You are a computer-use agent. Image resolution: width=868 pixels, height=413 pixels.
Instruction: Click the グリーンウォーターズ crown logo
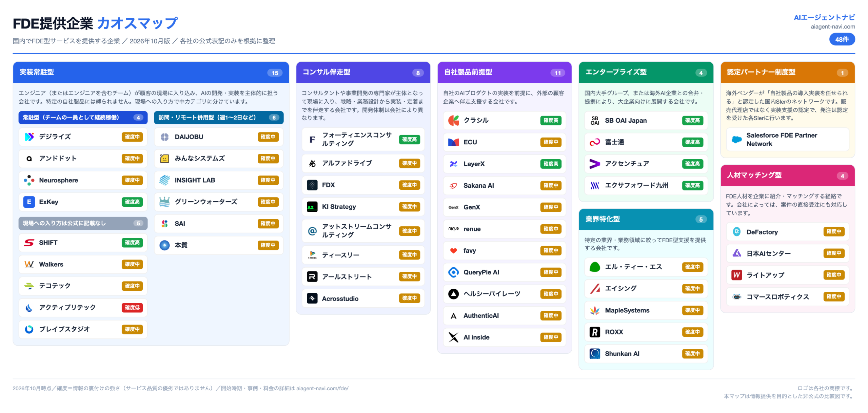coord(165,202)
